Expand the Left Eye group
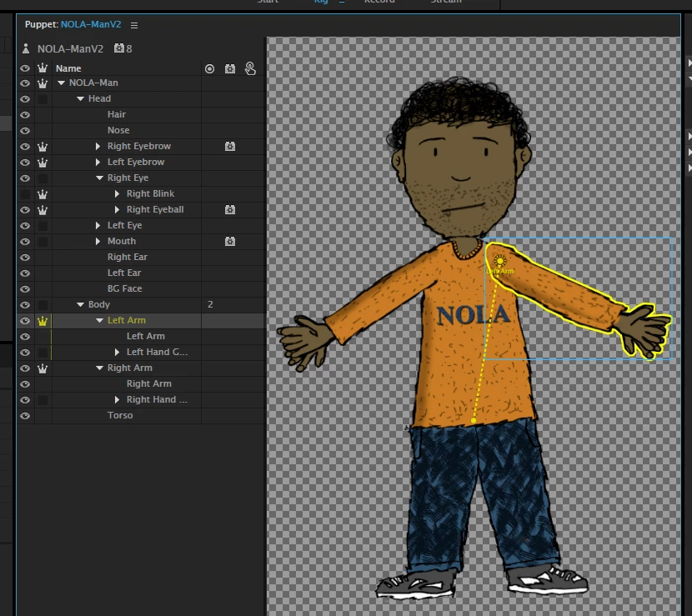 click(x=98, y=226)
